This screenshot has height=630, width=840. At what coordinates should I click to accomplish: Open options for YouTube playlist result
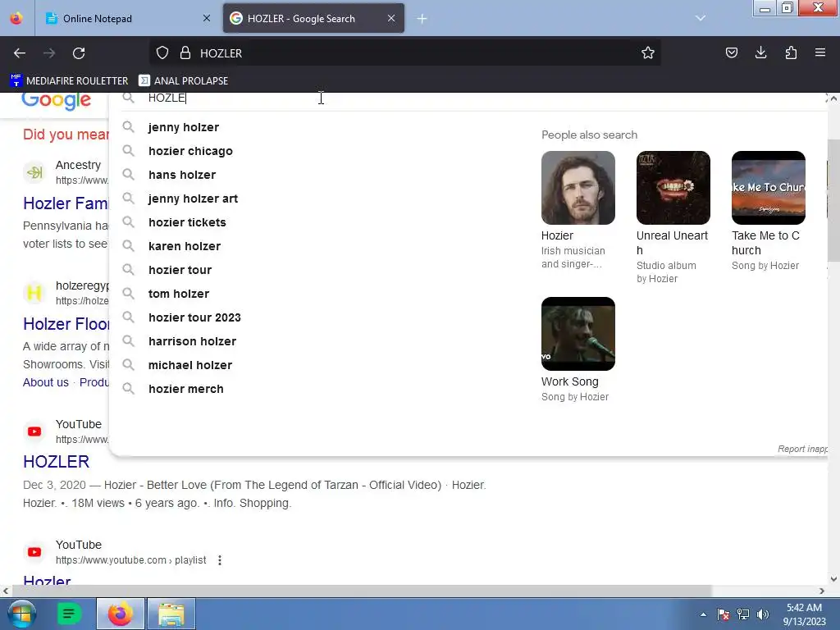coord(220,560)
